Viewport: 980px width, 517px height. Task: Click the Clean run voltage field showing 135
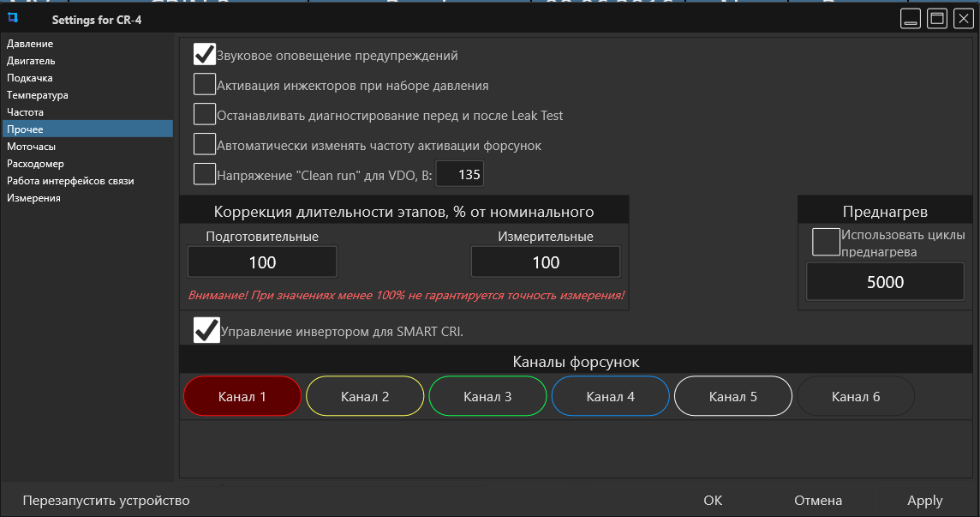click(x=459, y=174)
